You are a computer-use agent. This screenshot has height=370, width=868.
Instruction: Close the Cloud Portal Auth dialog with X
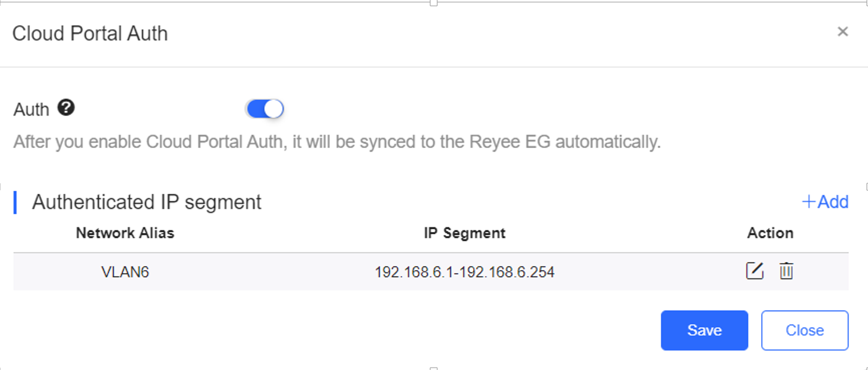pyautogui.click(x=843, y=32)
